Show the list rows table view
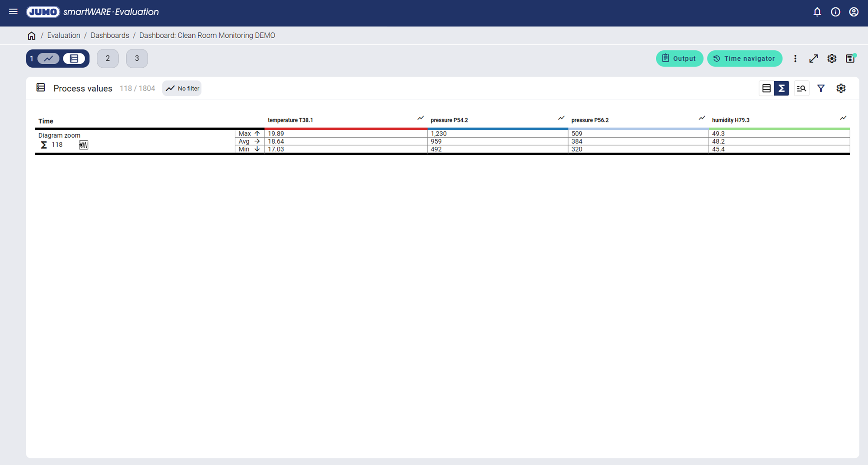This screenshot has height=465, width=868. (766, 89)
